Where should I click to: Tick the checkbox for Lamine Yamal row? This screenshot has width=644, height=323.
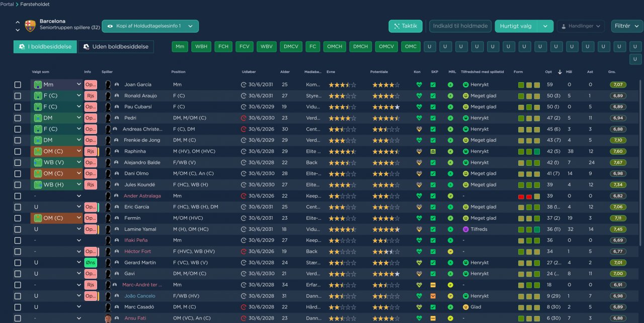coord(18,229)
